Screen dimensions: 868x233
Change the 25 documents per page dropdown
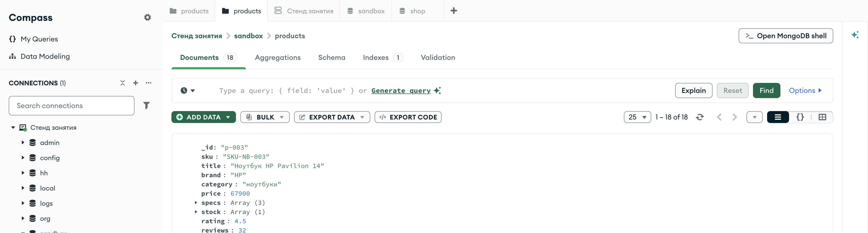[x=637, y=117]
